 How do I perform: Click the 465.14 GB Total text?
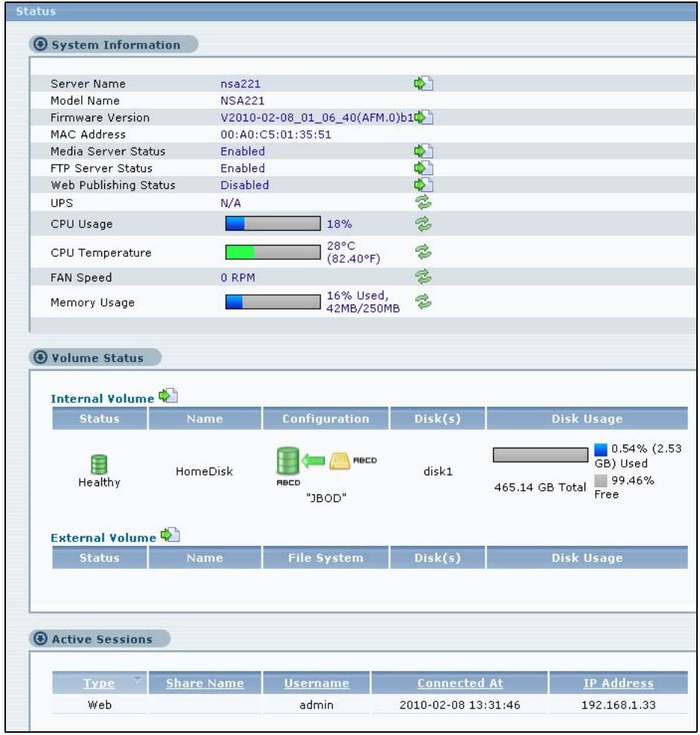pos(540,487)
